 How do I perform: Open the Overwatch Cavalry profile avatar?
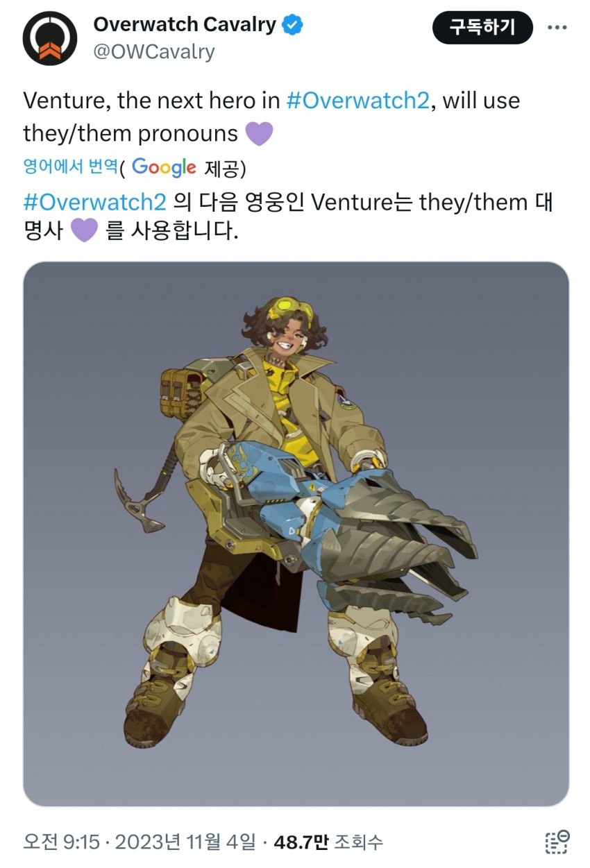tap(49, 40)
